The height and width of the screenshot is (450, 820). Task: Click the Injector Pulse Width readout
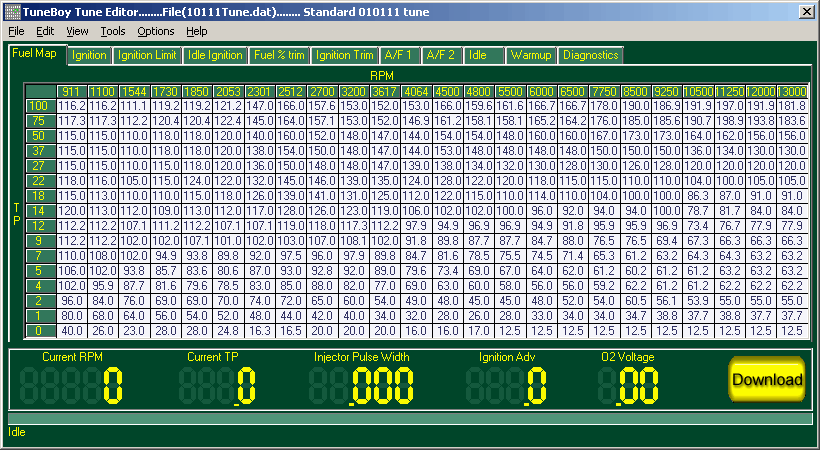361,386
